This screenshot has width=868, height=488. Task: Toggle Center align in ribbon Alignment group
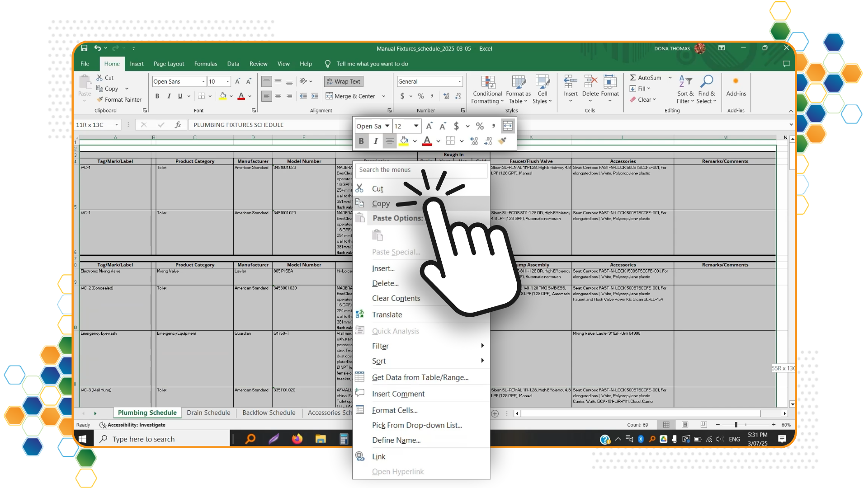[x=278, y=96]
